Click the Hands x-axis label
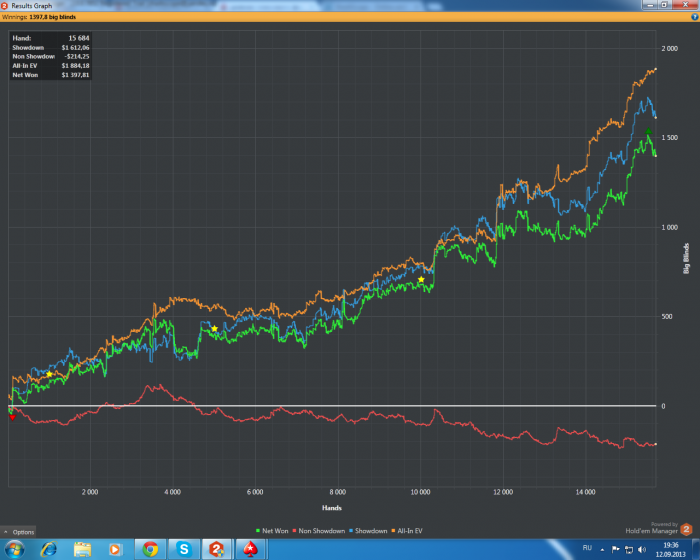Image resolution: width=700 pixels, height=560 pixels. point(332,508)
